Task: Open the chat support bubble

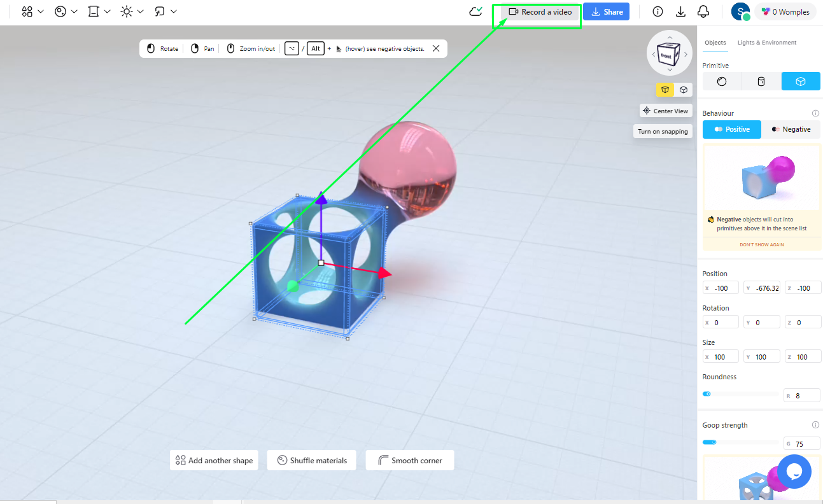Action: (794, 472)
